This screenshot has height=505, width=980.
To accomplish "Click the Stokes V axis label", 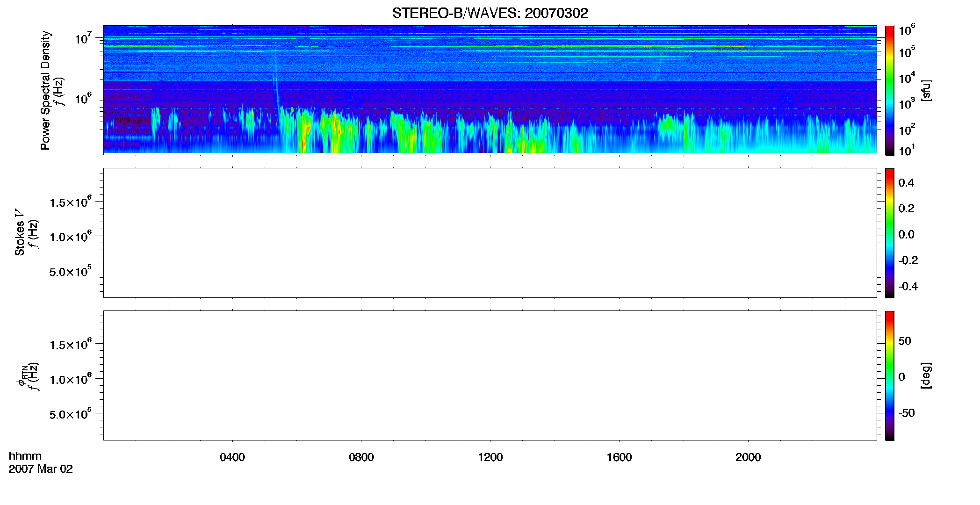I will coord(20,232).
